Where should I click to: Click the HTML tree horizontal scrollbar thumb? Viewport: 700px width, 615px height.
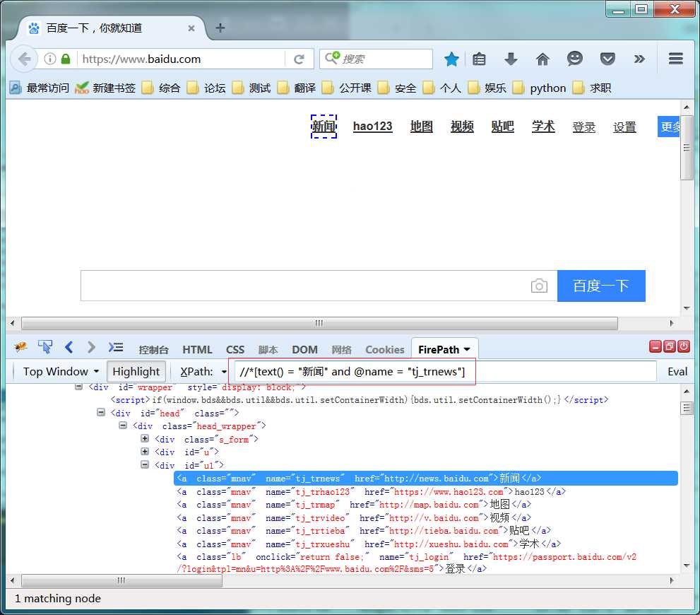121,580
